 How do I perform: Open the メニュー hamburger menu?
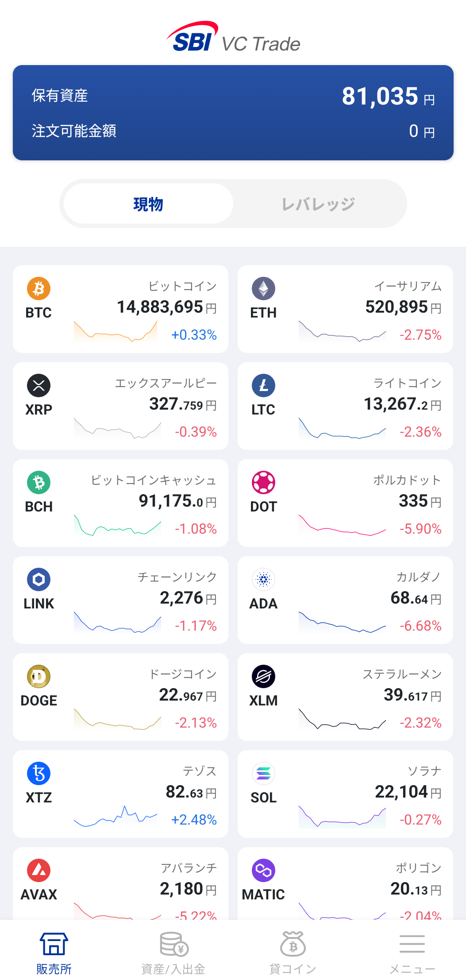(412, 952)
